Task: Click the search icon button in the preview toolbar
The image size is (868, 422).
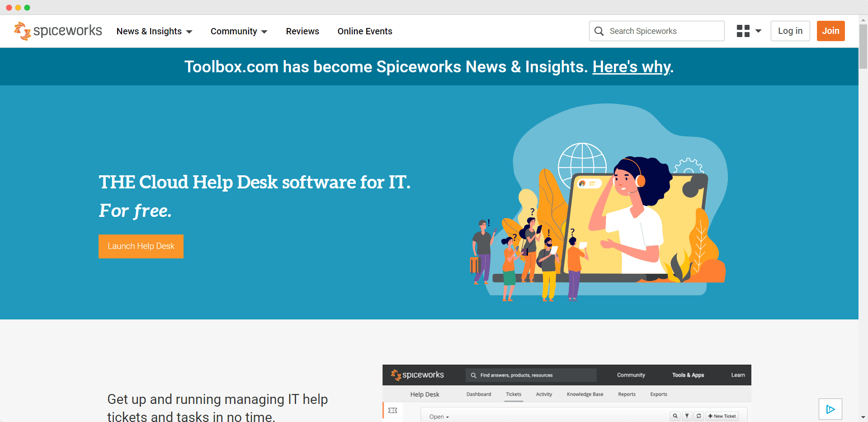Action: 675,416
